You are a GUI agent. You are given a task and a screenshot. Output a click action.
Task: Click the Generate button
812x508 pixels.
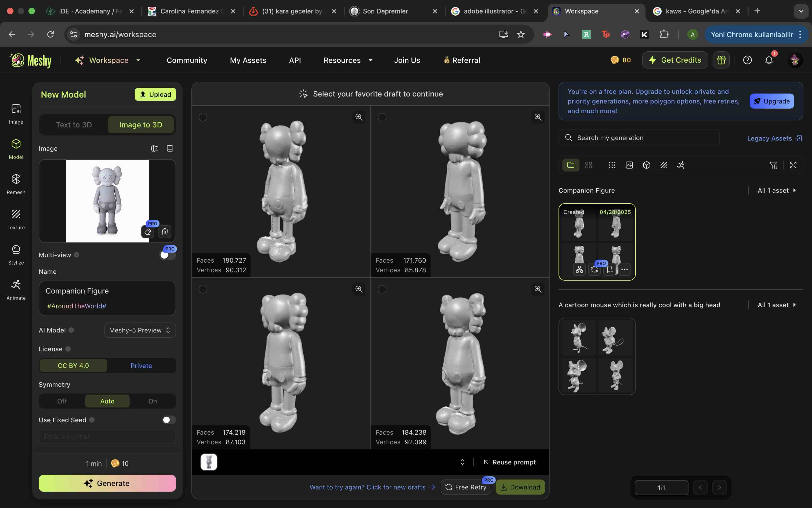pos(107,483)
